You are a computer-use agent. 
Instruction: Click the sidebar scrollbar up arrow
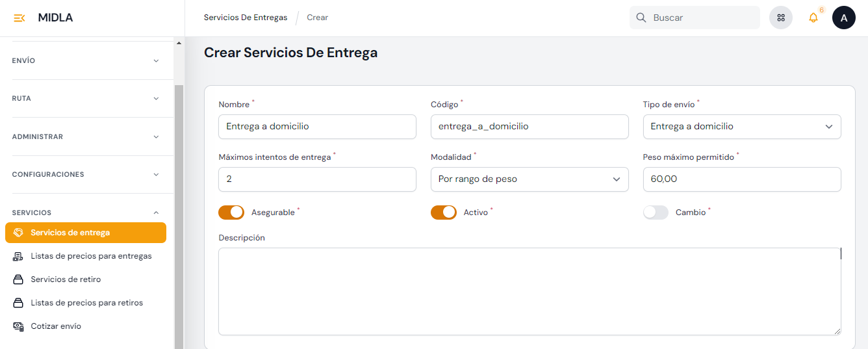179,43
